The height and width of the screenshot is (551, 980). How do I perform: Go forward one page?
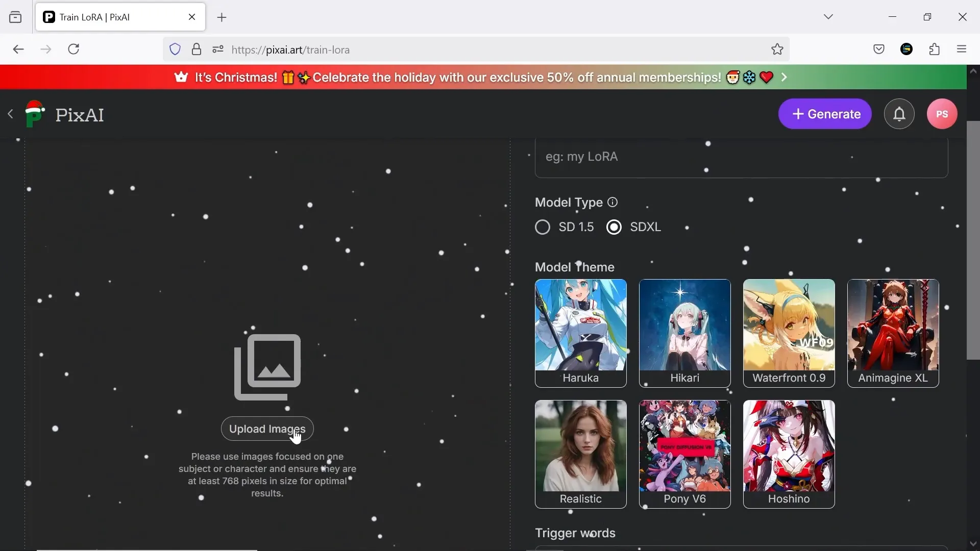pos(46,49)
